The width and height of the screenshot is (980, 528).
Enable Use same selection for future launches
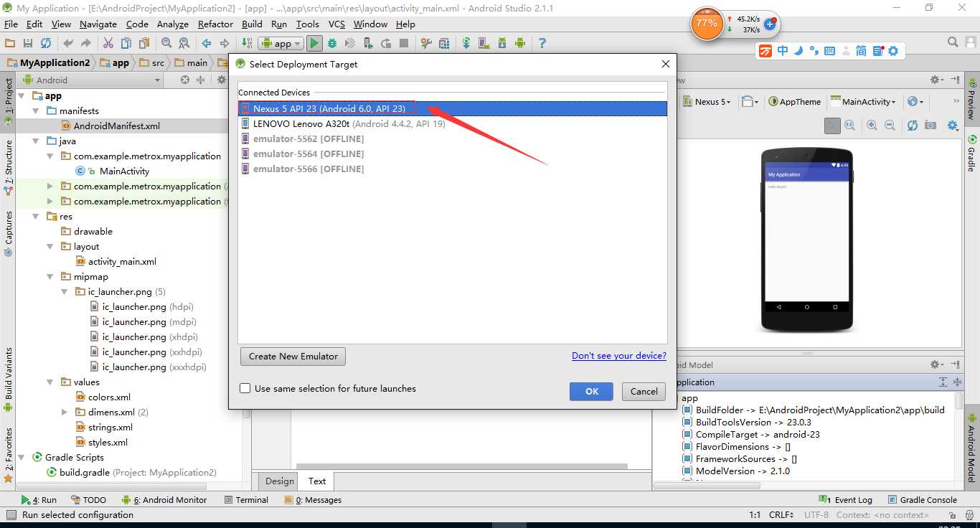pyautogui.click(x=245, y=388)
